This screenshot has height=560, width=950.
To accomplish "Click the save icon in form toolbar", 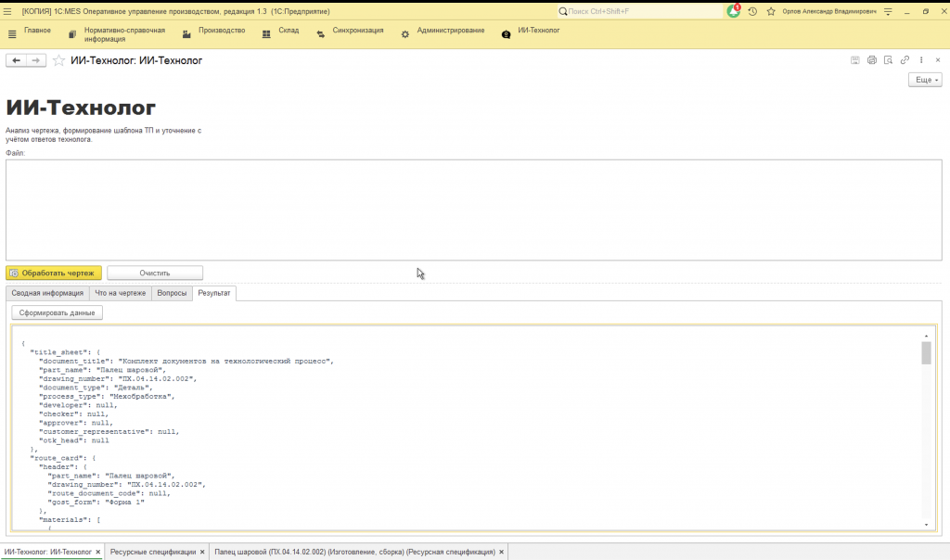I will [854, 60].
